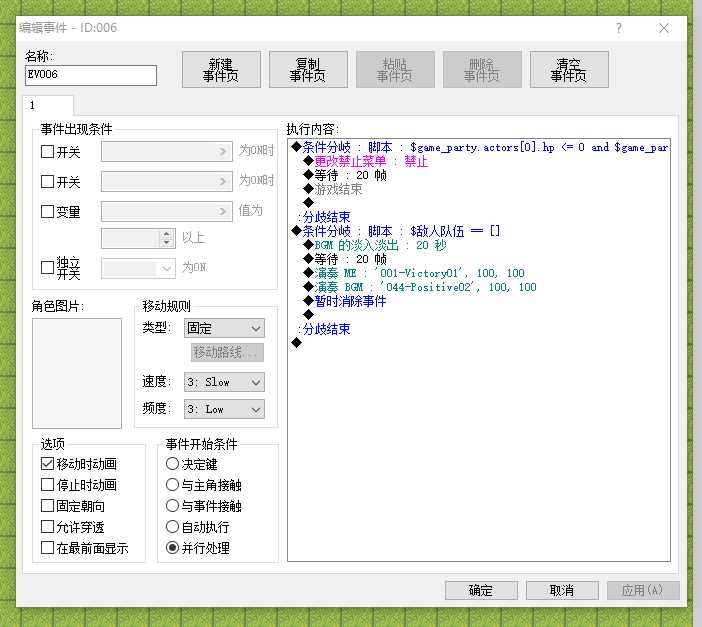Open the 独立开关 dropdown

(138, 268)
